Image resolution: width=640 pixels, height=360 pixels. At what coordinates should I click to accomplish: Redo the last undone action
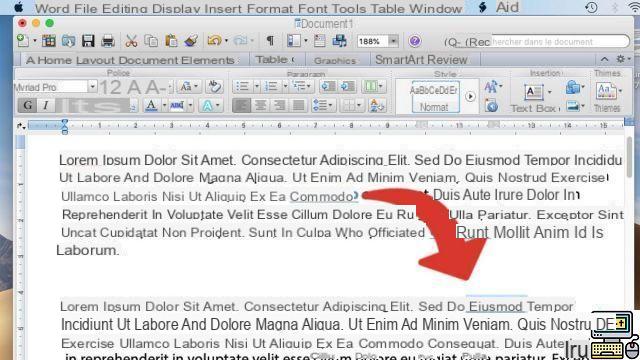[x=241, y=40]
